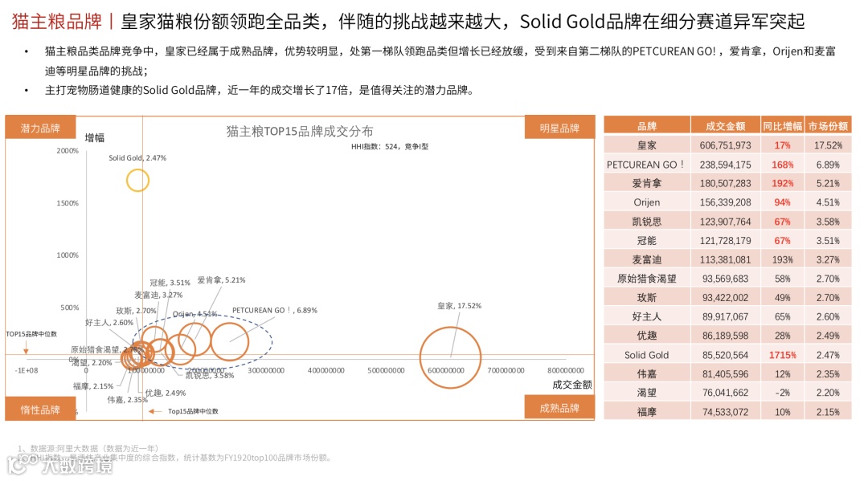Click the table cell 156,339,208
This screenshot has height=481, width=868.
[725, 202]
